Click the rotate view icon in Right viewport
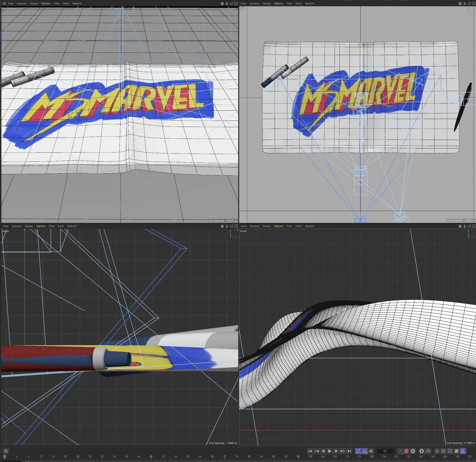This screenshot has height=462, width=476. [x=231, y=226]
